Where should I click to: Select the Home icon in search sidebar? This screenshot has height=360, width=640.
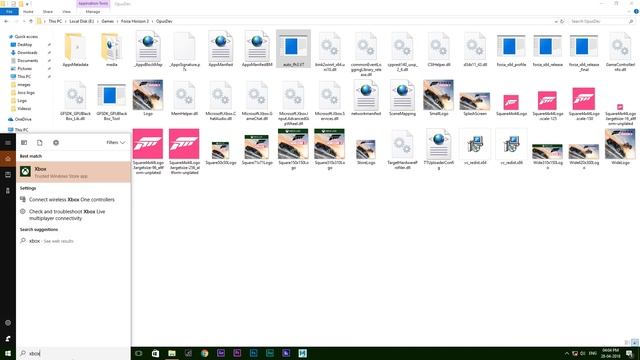(8, 158)
